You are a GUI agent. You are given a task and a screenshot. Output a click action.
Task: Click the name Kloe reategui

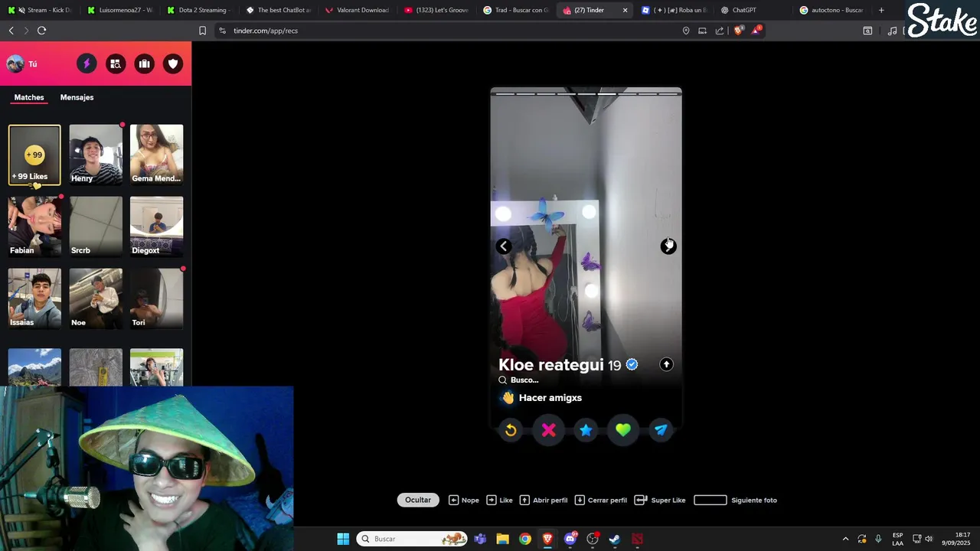click(551, 365)
